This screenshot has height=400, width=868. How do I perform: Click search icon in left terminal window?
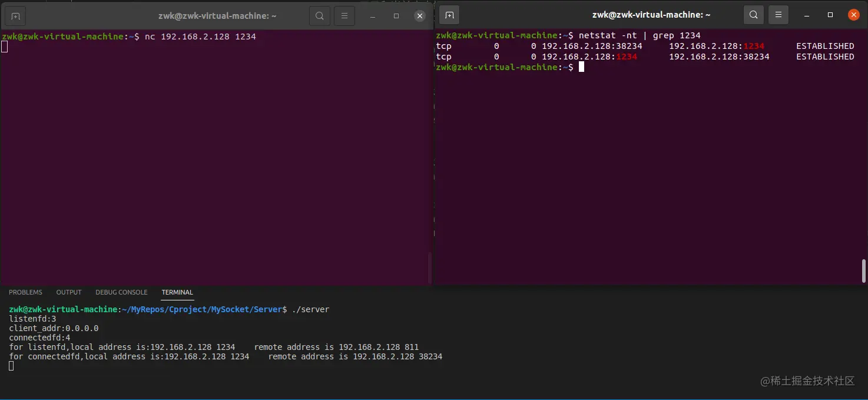click(x=320, y=16)
